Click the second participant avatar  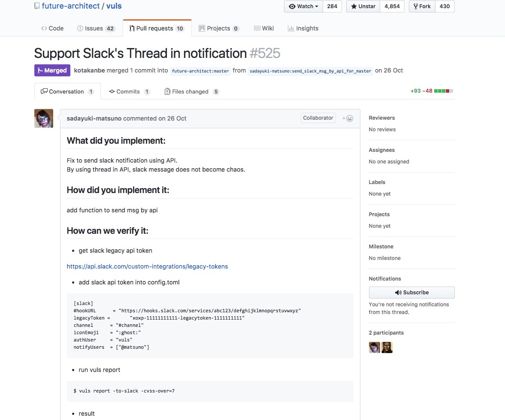387,347
